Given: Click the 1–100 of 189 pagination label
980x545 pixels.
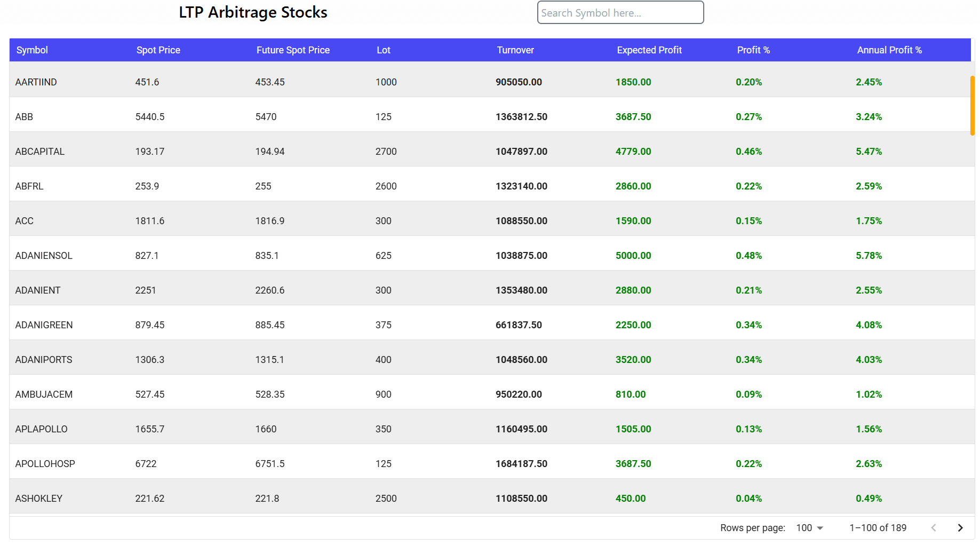Looking at the screenshot, I should pyautogui.click(x=877, y=527).
